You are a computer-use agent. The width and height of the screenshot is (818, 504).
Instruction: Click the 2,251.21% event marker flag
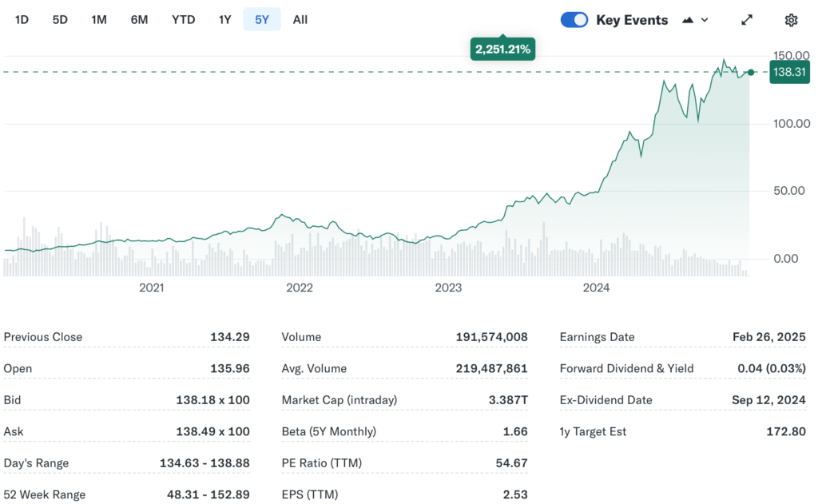coord(502,49)
